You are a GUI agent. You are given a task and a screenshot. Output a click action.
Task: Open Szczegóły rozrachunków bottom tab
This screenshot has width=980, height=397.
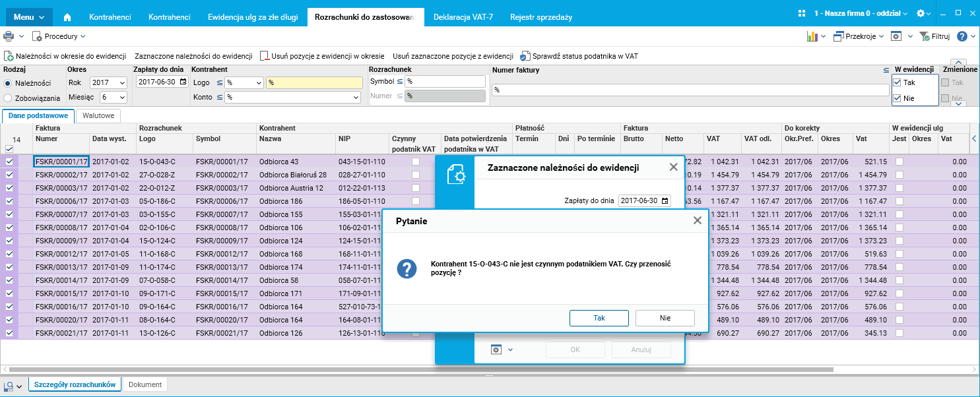75,384
